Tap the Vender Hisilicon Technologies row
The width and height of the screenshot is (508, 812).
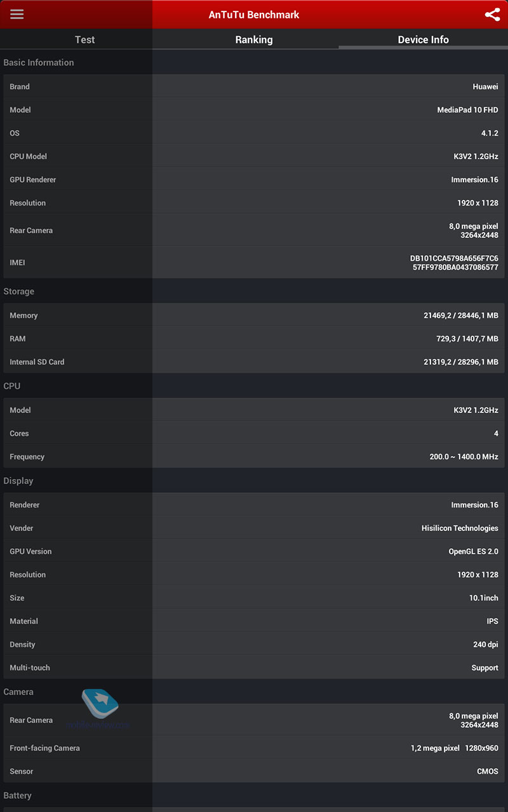point(254,528)
